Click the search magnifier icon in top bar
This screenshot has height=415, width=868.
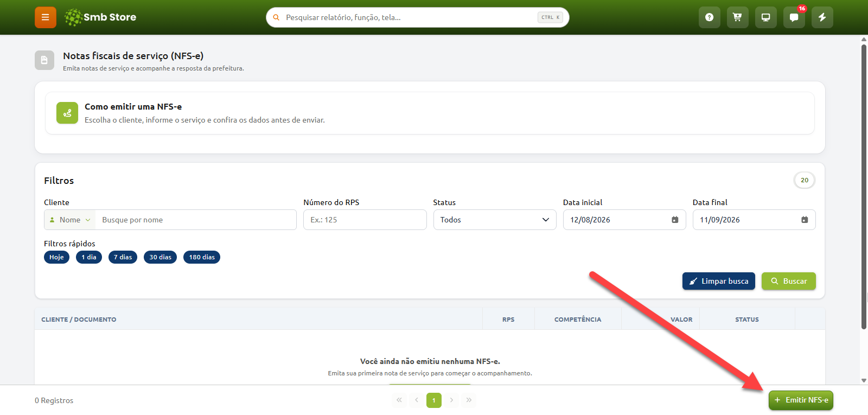click(276, 17)
